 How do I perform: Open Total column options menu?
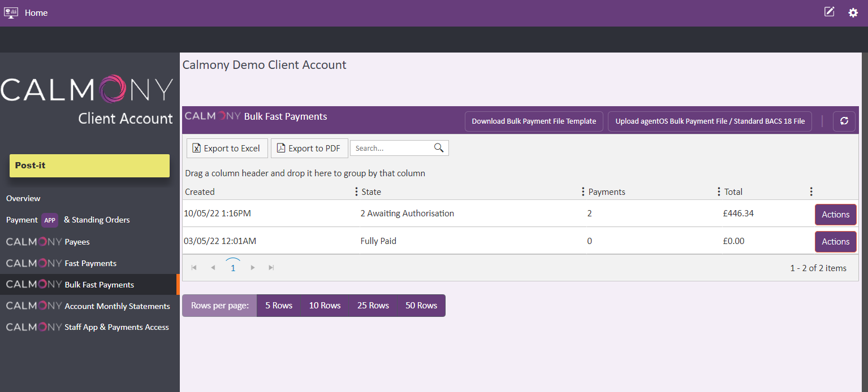pos(811,191)
